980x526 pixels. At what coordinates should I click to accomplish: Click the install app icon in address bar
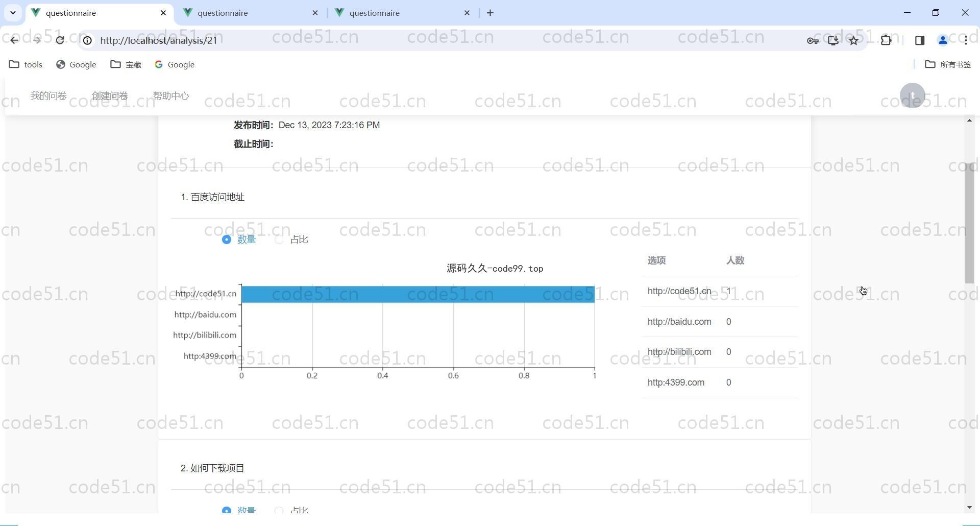pyautogui.click(x=833, y=40)
